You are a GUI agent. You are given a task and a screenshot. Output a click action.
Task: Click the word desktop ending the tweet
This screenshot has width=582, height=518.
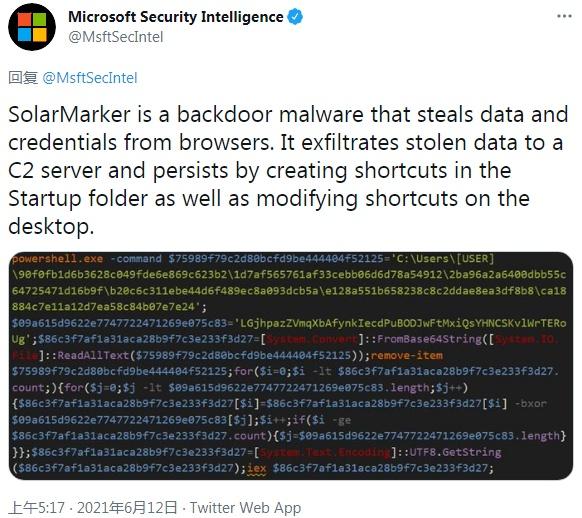(x=51, y=226)
